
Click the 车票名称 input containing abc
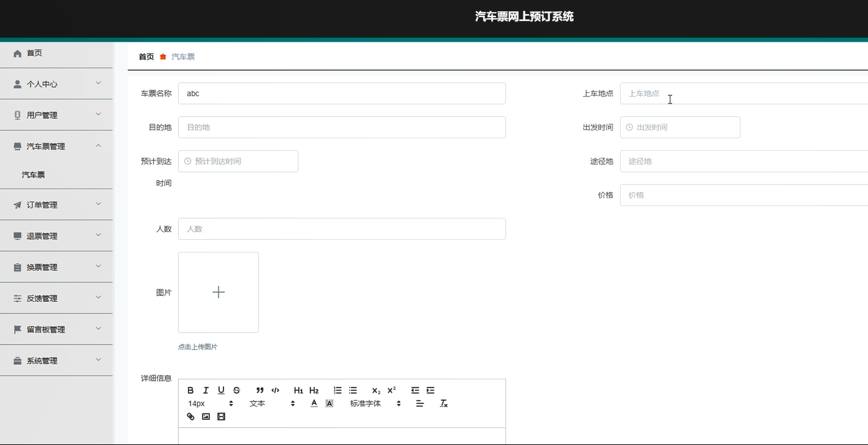tap(342, 93)
